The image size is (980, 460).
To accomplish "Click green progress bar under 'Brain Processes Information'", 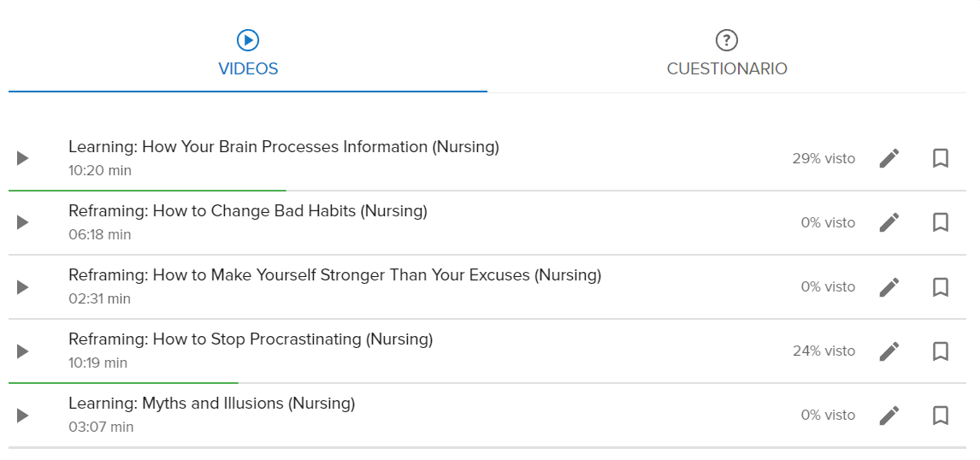I will pos(147,191).
